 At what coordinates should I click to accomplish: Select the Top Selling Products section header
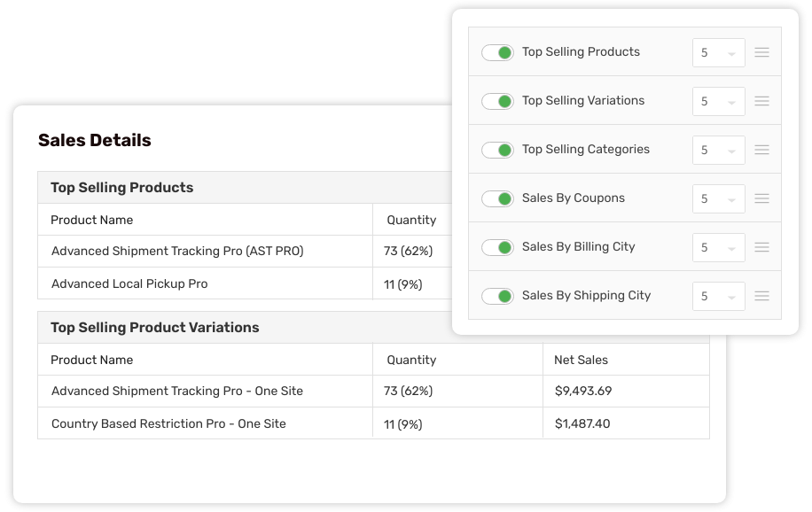[121, 187]
